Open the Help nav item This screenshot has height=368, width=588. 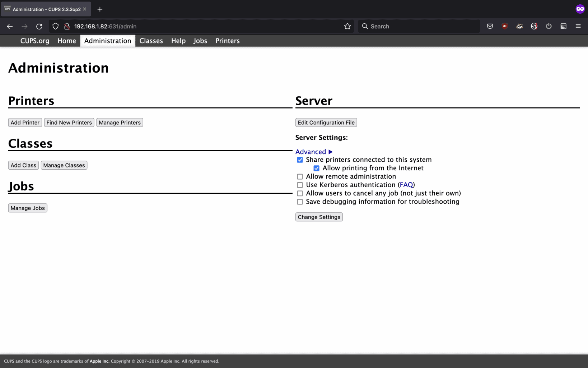click(178, 41)
